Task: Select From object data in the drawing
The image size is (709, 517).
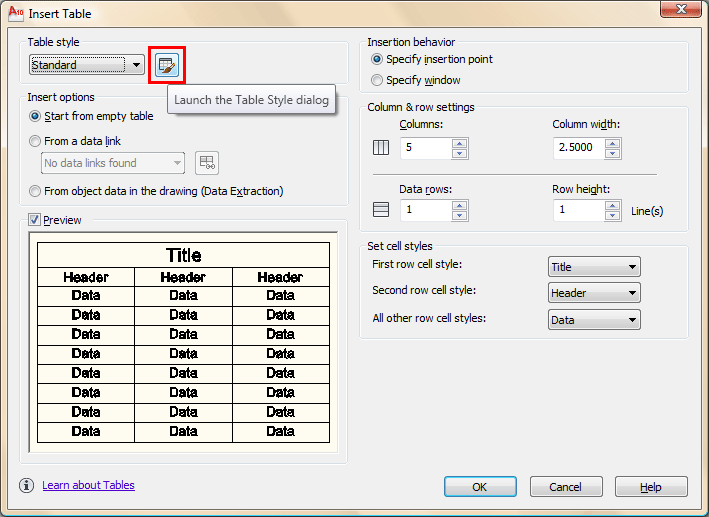Action: coord(36,191)
